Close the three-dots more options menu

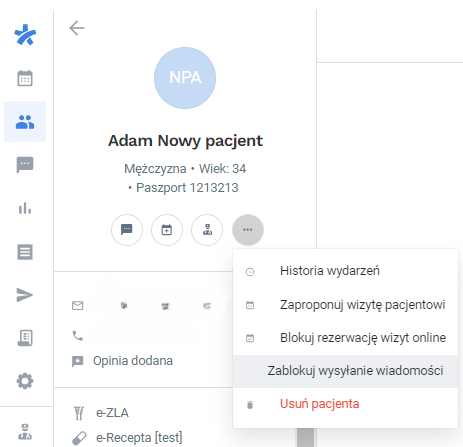[248, 230]
